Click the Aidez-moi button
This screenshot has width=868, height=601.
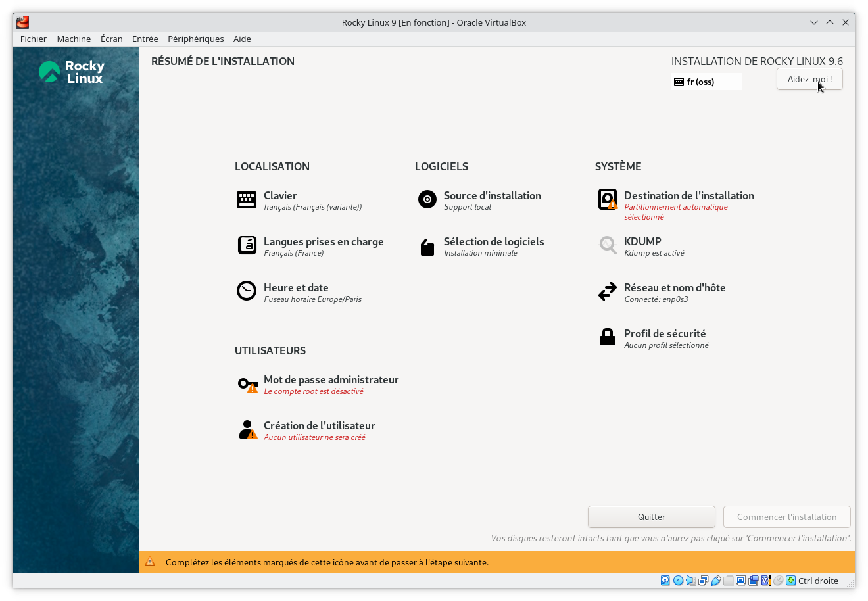(809, 78)
